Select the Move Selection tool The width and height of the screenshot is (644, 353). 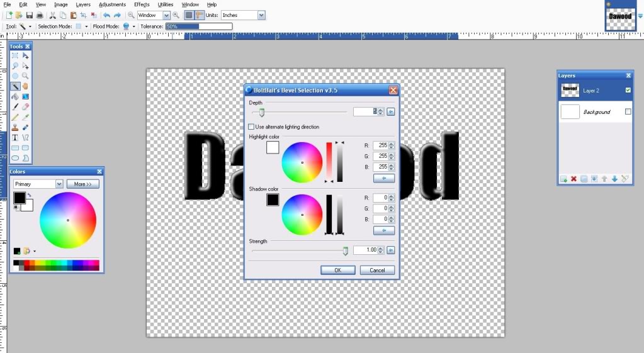coord(25,65)
